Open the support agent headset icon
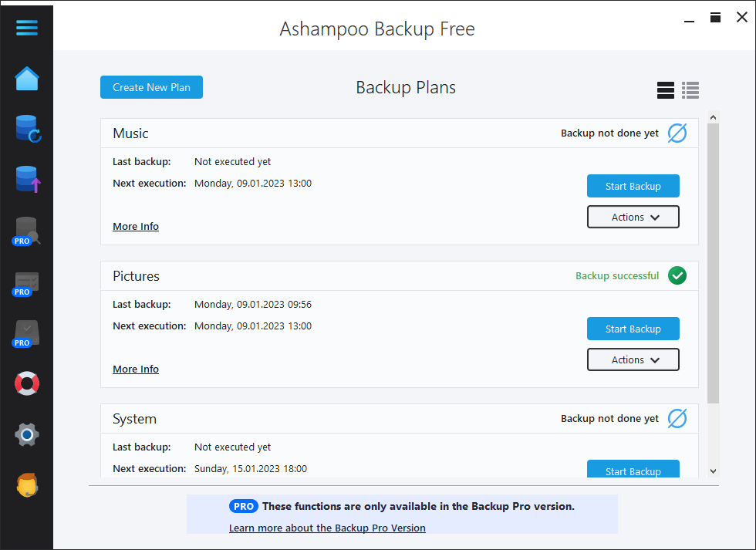This screenshot has height=550, width=756. [27, 485]
